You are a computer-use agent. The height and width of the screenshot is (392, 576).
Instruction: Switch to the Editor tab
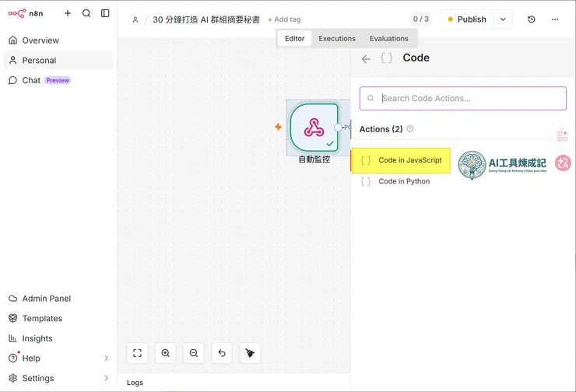coord(294,39)
